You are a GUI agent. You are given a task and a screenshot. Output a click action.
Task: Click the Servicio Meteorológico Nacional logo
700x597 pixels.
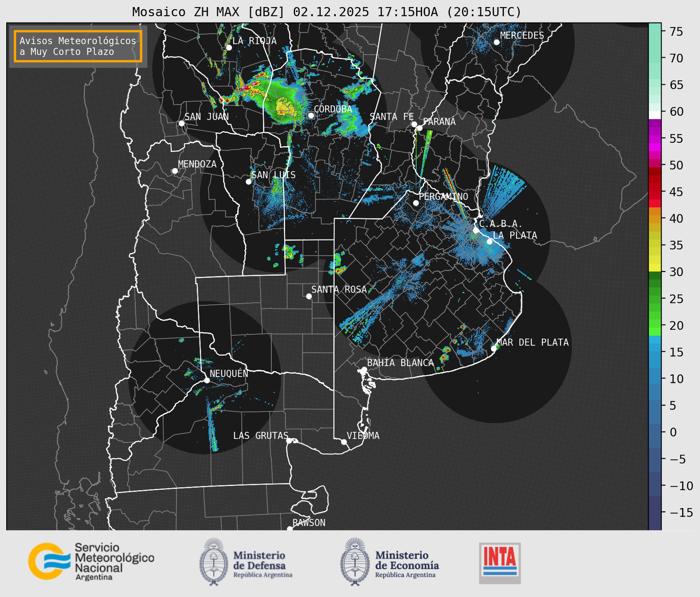click(91, 561)
